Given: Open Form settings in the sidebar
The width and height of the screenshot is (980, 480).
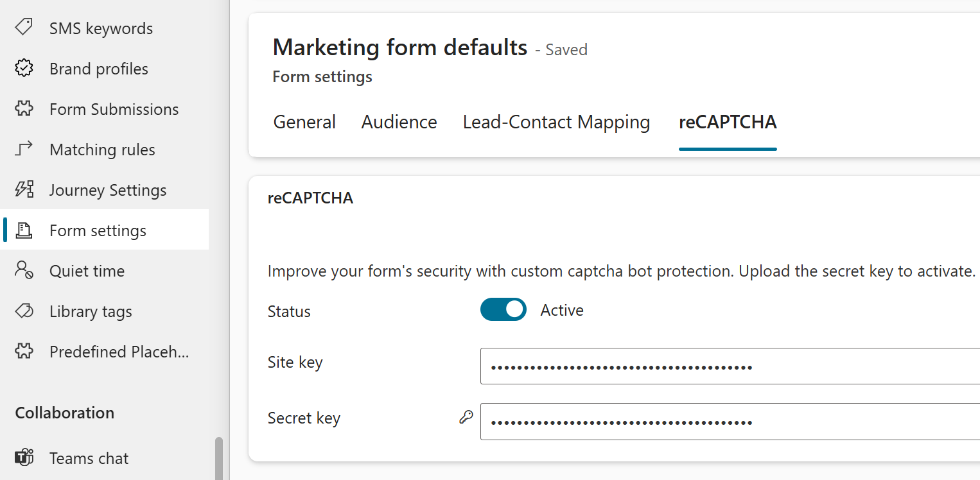Looking at the screenshot, I should pos(98,230).
